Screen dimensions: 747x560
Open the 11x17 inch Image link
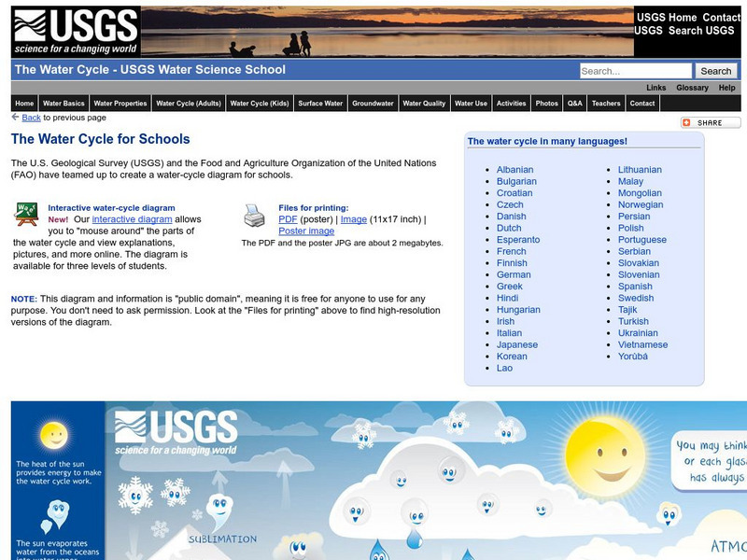[354, 219]
